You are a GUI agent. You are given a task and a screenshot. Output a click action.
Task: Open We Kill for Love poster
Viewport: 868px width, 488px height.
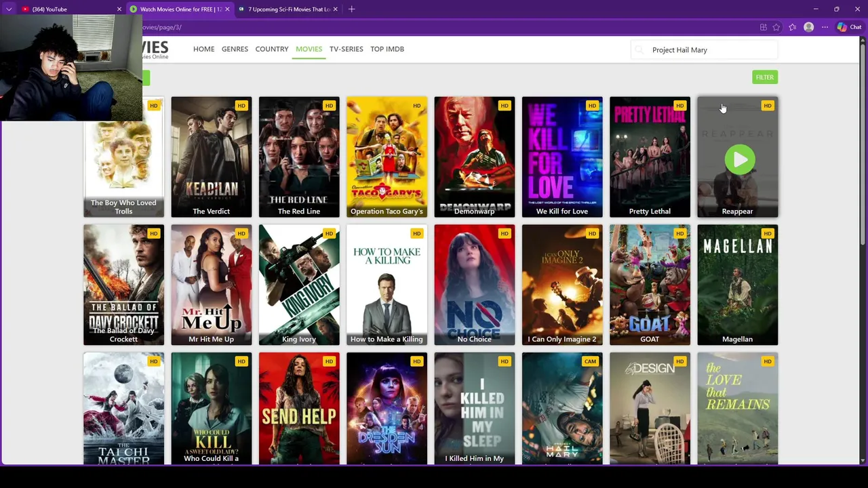click(562, 157)
